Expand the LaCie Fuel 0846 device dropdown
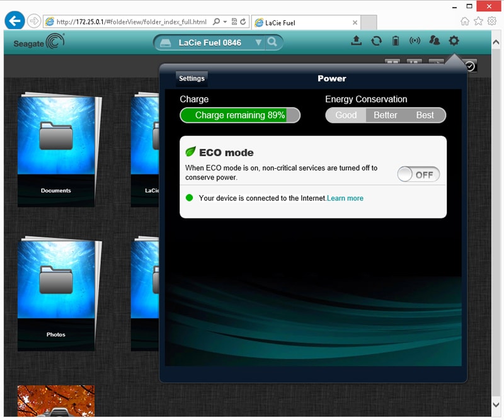The height and width of the screenshot is (420, 504). pos(258,42)
